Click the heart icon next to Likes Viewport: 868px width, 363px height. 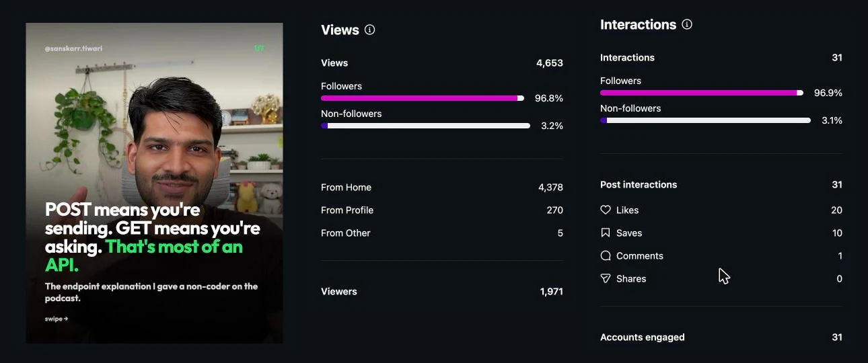click(x=606, y=210)
